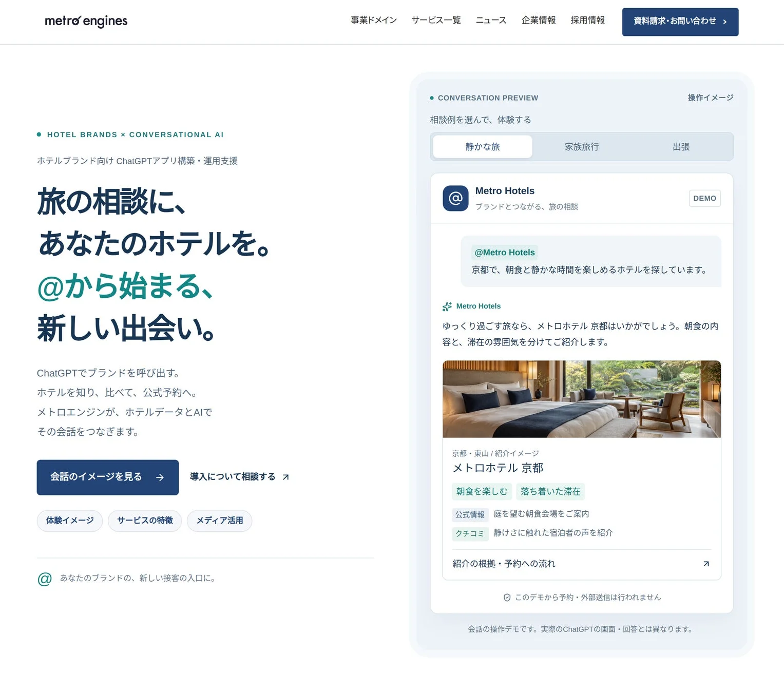Click メトロホテル 京都 title

click(x=498, y=468)
